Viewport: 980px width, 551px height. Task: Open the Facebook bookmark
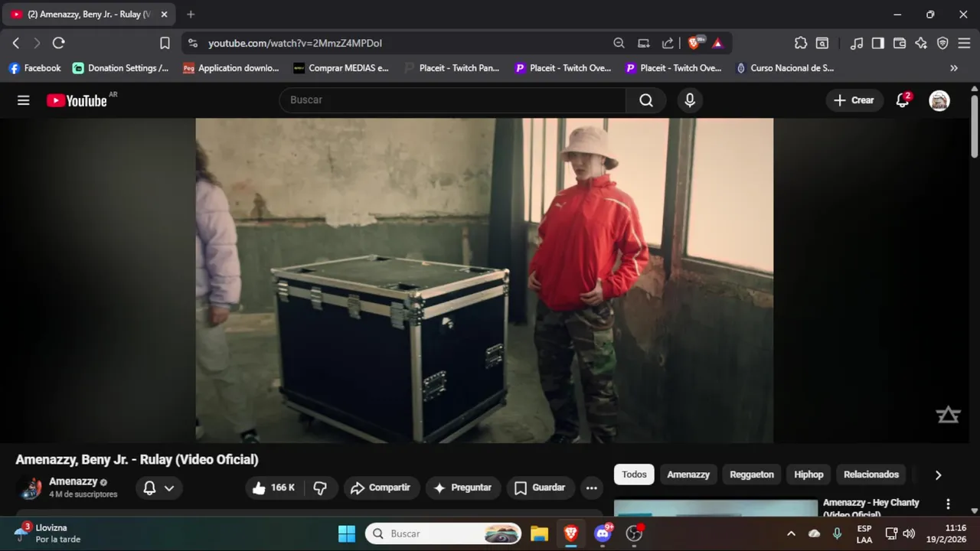(34, 68)
